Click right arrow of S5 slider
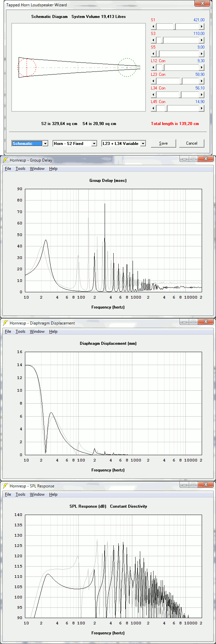This screenshot has height=644, width=216. coord(202,54)
